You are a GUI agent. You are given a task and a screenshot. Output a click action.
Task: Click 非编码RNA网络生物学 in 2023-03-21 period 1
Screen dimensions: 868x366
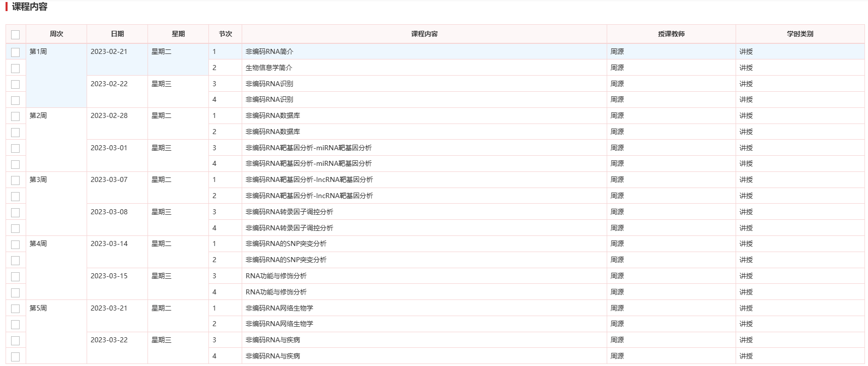click(x=279, y=308)
